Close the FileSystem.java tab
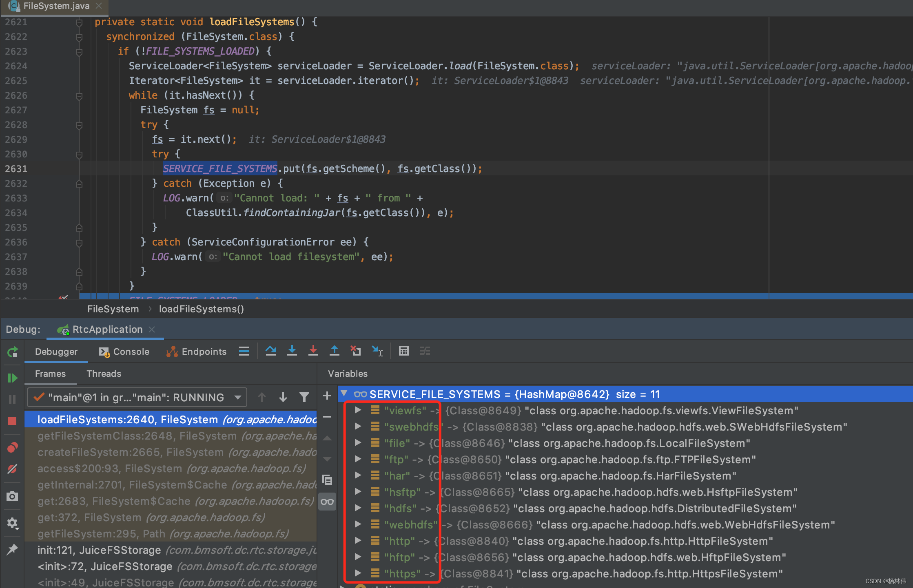 click(98, 6)
